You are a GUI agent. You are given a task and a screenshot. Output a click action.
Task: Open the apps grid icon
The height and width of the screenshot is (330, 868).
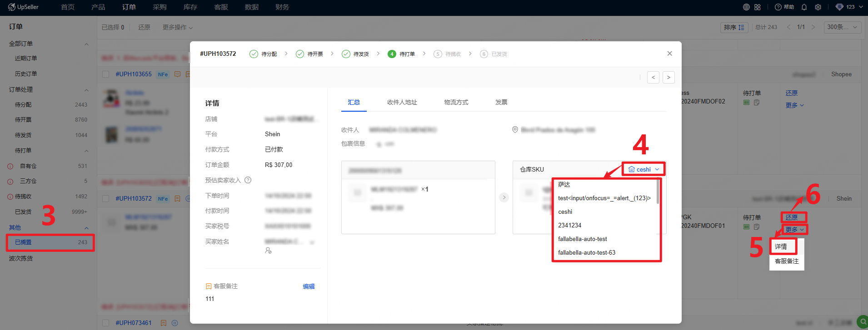click(x=758, y=7)
